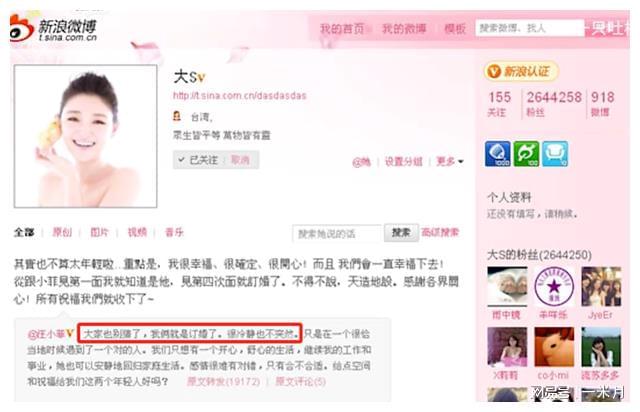Image resolution: width=640 pixels, height=412 pixels.
Task: Open the 我的首页 menu item
Action: tap(342, 29)
